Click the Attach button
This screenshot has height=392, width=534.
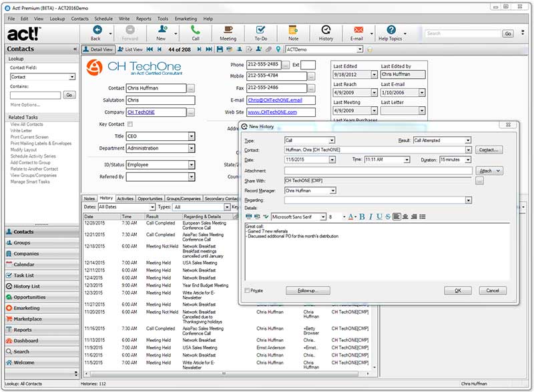click(489, 171)
